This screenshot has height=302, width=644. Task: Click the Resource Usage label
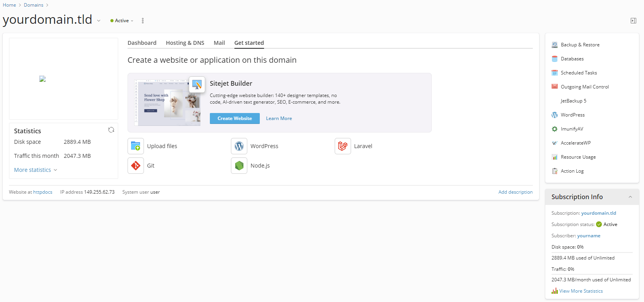578,157
